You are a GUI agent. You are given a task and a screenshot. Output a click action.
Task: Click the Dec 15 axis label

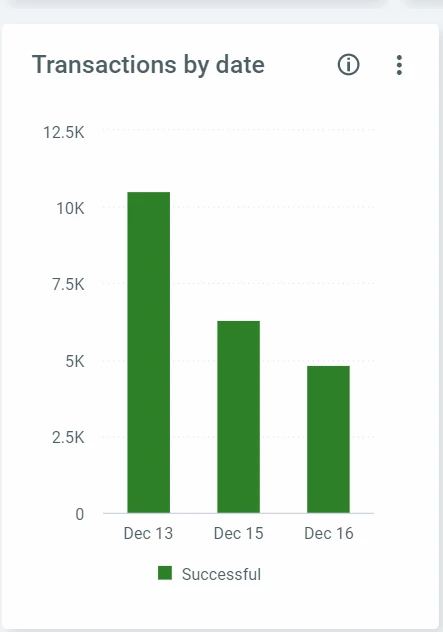coord(239,533)
